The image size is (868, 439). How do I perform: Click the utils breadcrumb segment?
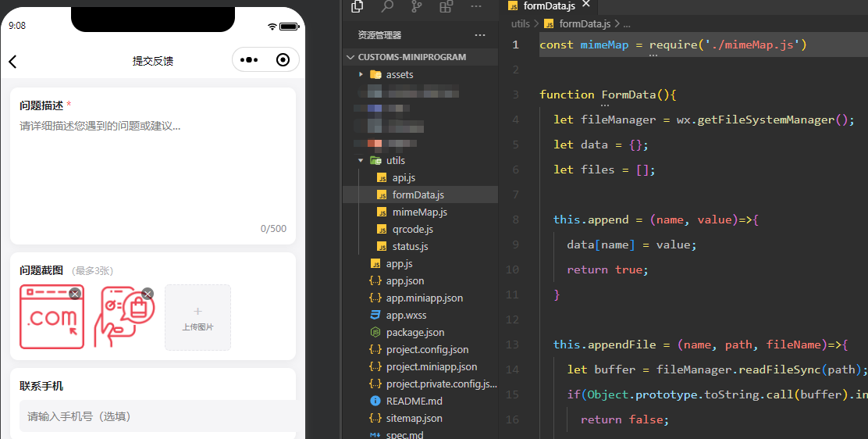click(521, 24)
